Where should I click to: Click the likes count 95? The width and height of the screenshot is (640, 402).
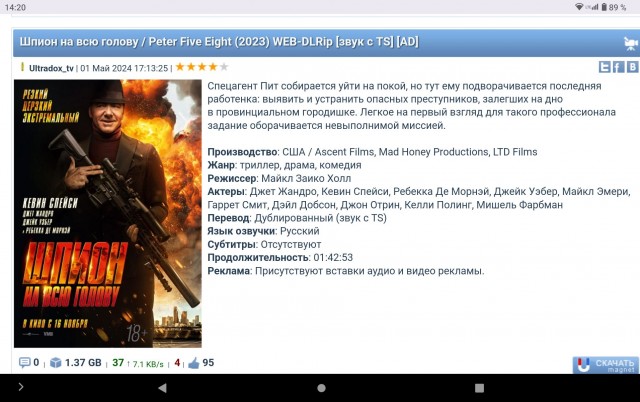(208, 362)
